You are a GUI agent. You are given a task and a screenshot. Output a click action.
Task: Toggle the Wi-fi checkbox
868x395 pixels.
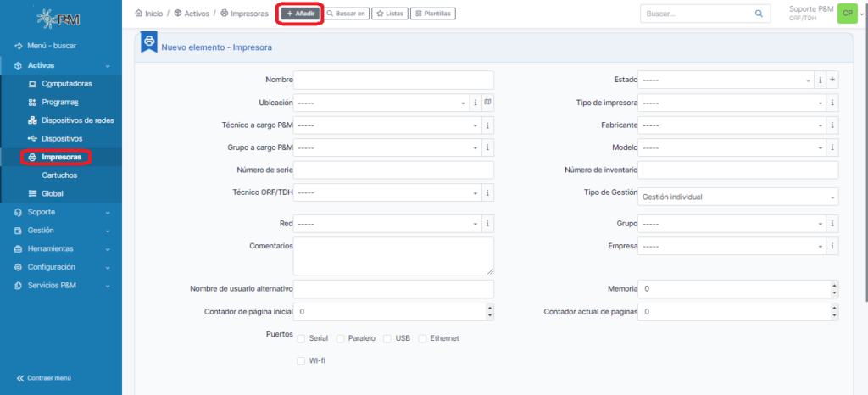301,360
